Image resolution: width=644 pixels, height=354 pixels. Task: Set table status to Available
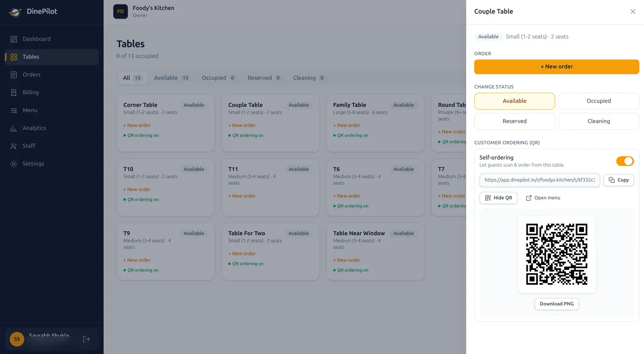514,101
